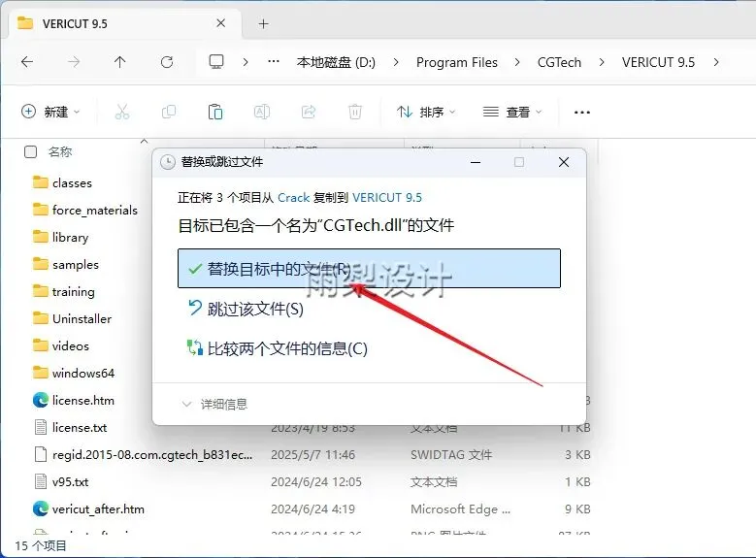Screen dimensions: 756x558
Task: Navigate to 本地磁盘 (D:) breadcrumb
Action: pos(336,62)
